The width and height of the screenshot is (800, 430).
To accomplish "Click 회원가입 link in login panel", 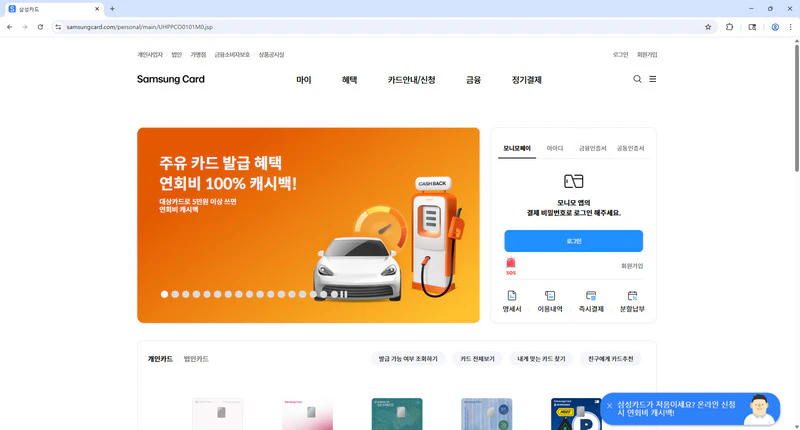I will [632, 266].
